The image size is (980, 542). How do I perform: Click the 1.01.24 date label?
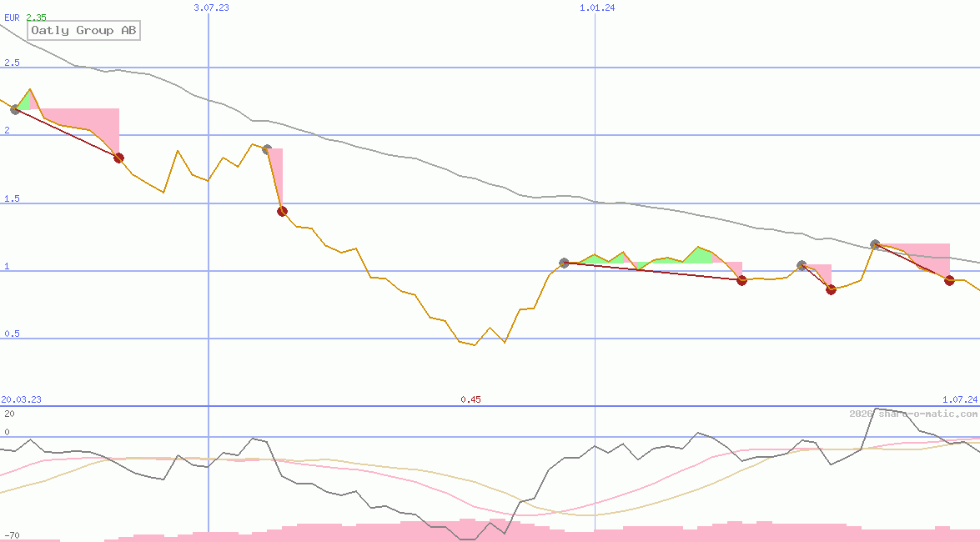point(597,8)
